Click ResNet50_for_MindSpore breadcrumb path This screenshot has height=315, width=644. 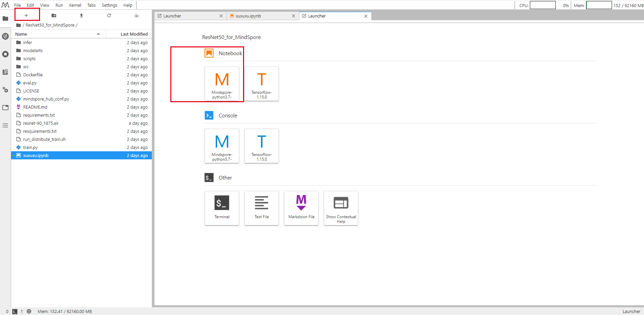click(x=50, y=25)
